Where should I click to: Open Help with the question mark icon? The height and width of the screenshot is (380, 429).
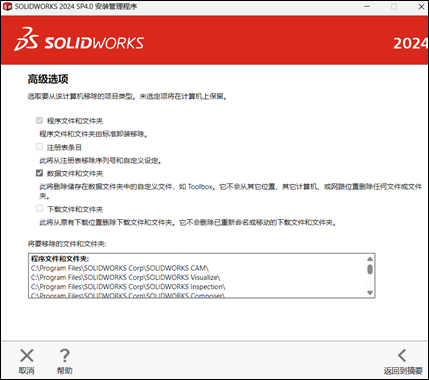[65, 356]
